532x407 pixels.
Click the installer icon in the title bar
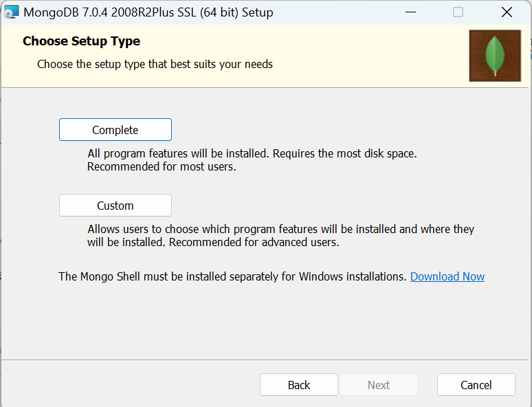pos(11,12)
